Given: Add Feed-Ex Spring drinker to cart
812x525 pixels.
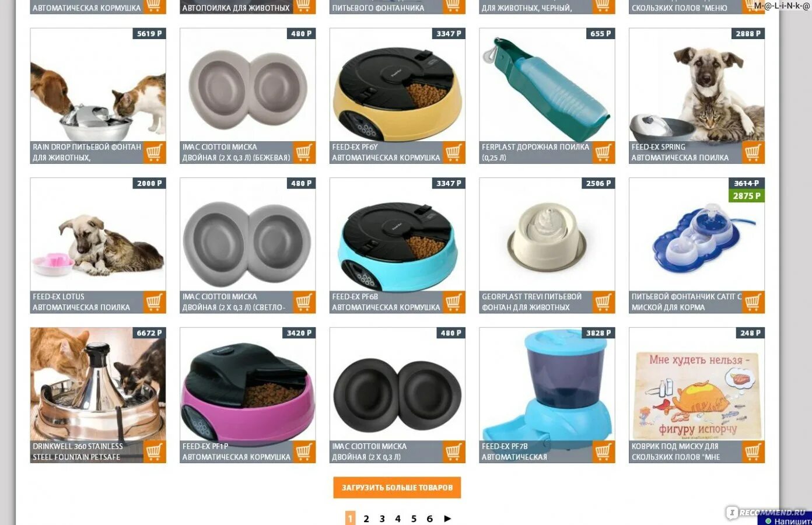Looking at the screenshot, I should click(x=753, y=153).
